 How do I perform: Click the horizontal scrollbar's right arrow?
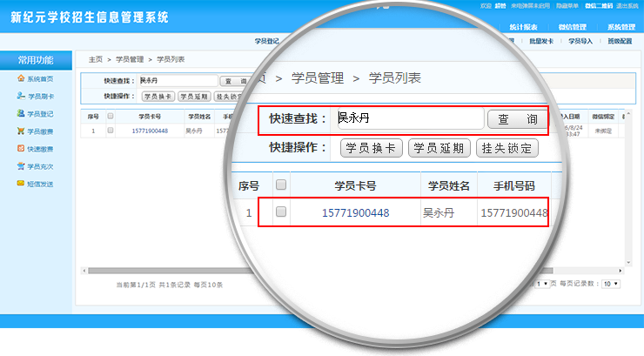pyautogui.click(x=621, y=271)
